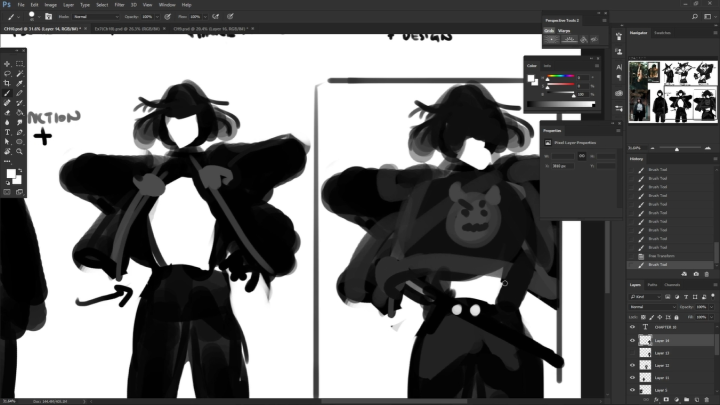Hide Layer 14 with its eye icon
The height and width of the screenshot is (405, 720).
(632, 340)
